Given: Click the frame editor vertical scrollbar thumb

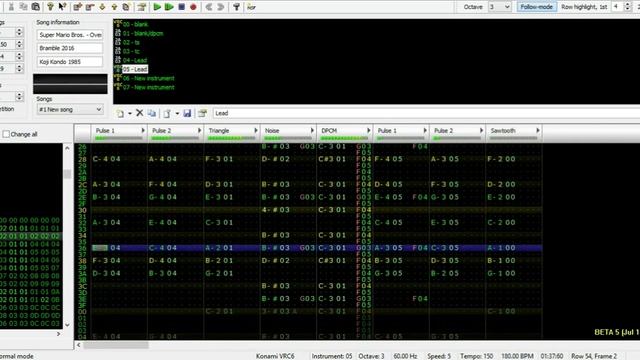Looking at the screenshot, I should [x=67, y=174].
